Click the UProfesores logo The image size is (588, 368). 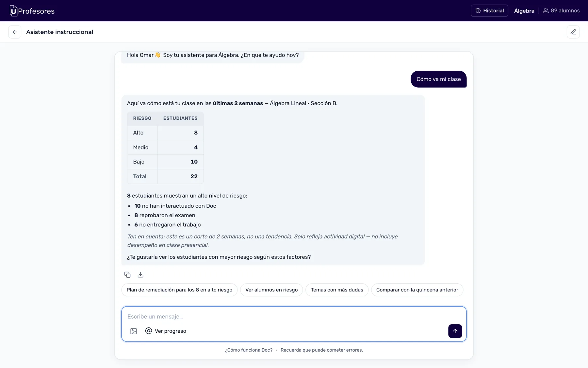tap(32, 11)
